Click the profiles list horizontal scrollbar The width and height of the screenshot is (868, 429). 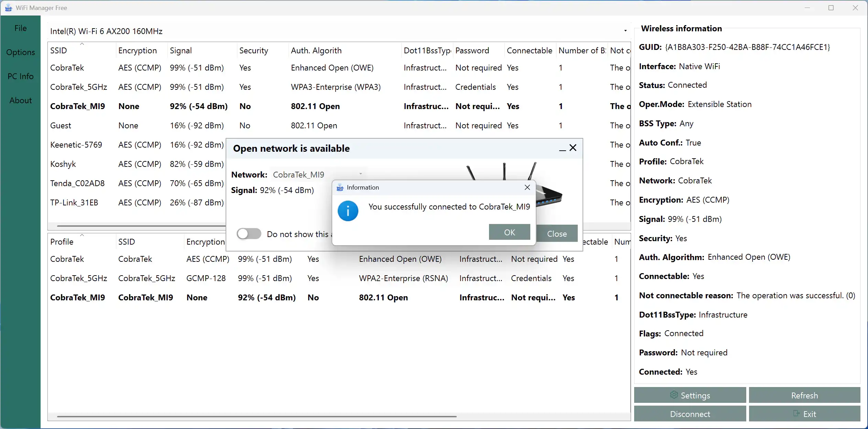point(257,417)
